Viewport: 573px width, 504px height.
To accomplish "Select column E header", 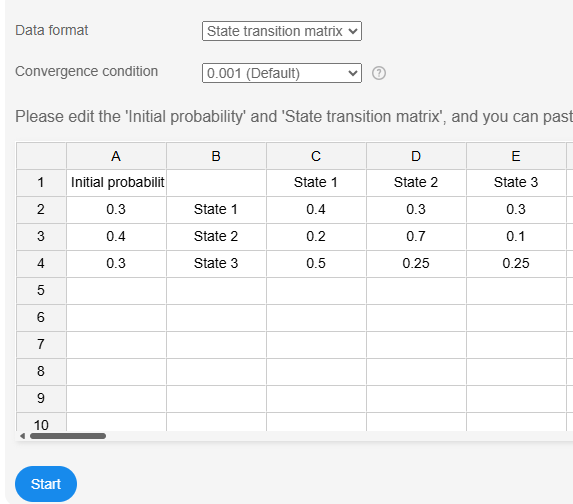I will tap(516, 156).
